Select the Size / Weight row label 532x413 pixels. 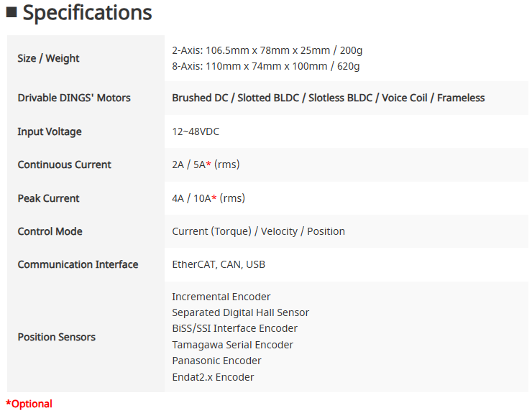point(48,58)
